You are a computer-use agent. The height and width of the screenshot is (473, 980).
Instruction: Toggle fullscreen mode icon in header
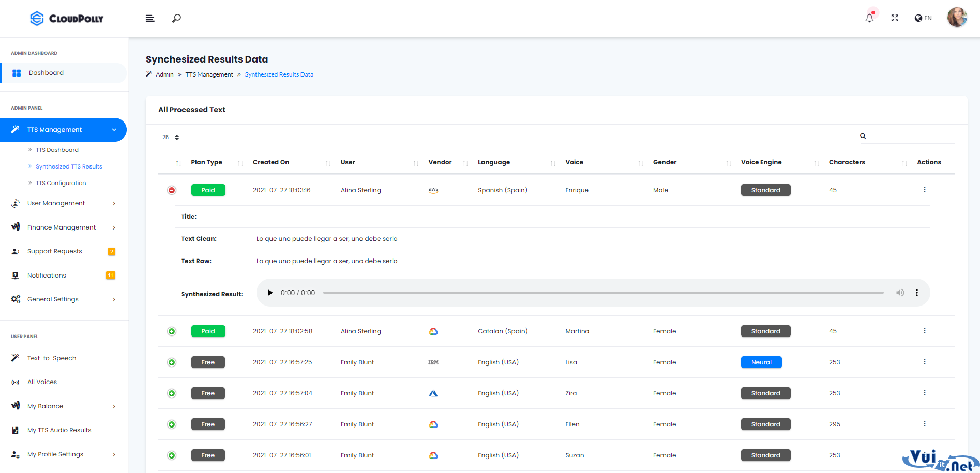click(x=895, y=18)
